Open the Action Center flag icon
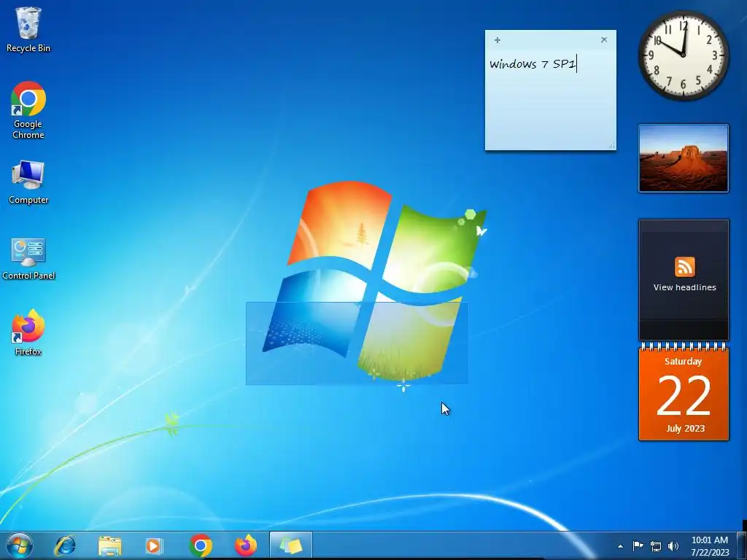This screenshot has height=560, width=747. [638, 545]
